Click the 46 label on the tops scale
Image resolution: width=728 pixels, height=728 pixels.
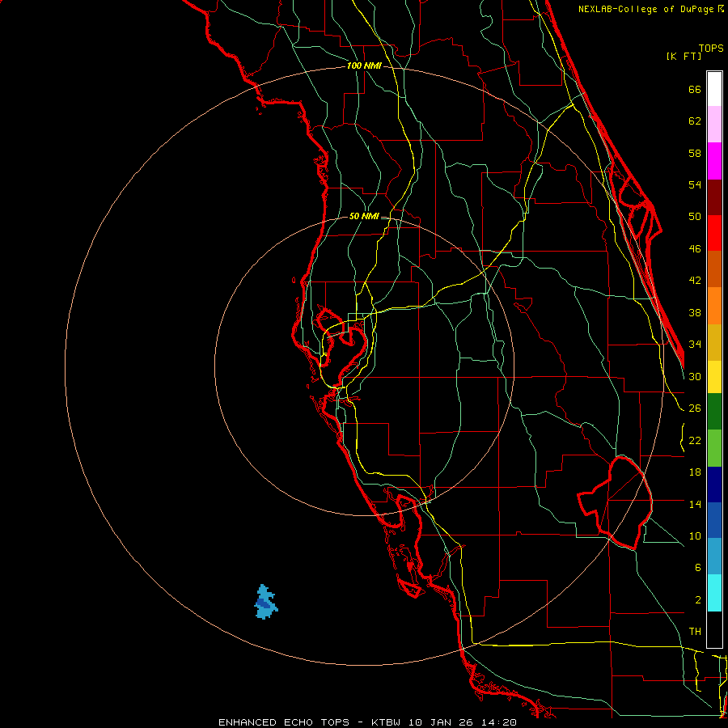point(695,249)
